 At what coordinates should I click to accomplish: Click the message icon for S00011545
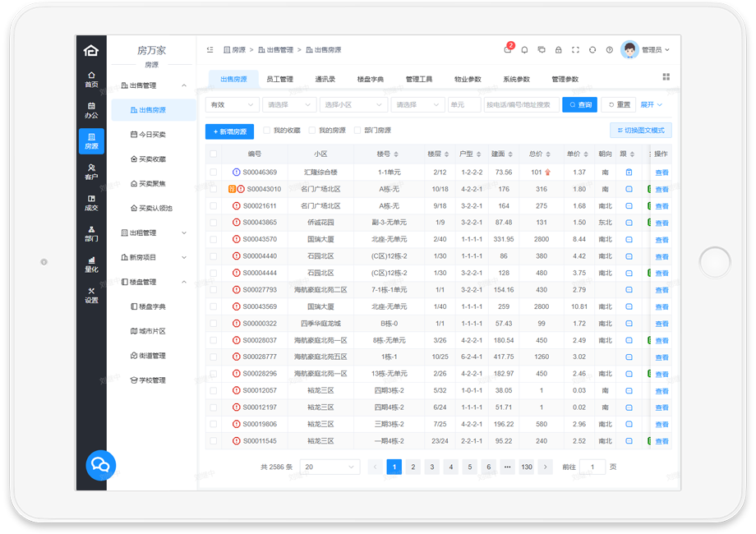click(x=629, y=441)
